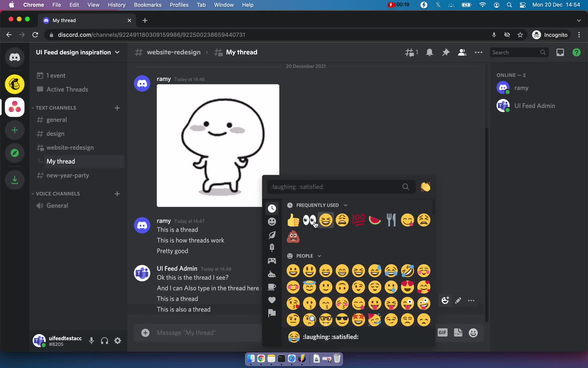
Task: Open the History menu in Chrome
Action: [x=116, y=5]
